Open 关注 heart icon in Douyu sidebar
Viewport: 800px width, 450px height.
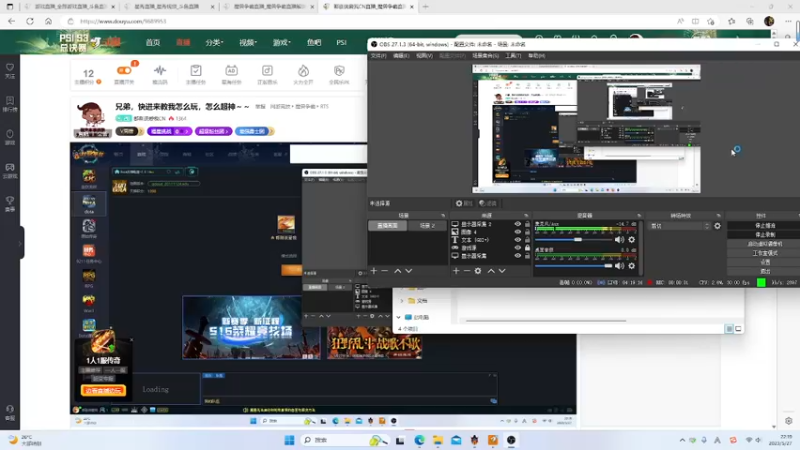tap(10, 70)
